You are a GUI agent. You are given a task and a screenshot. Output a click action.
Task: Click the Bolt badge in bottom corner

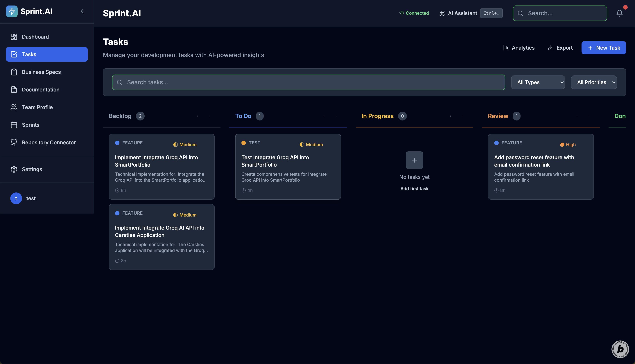(620, 349)
